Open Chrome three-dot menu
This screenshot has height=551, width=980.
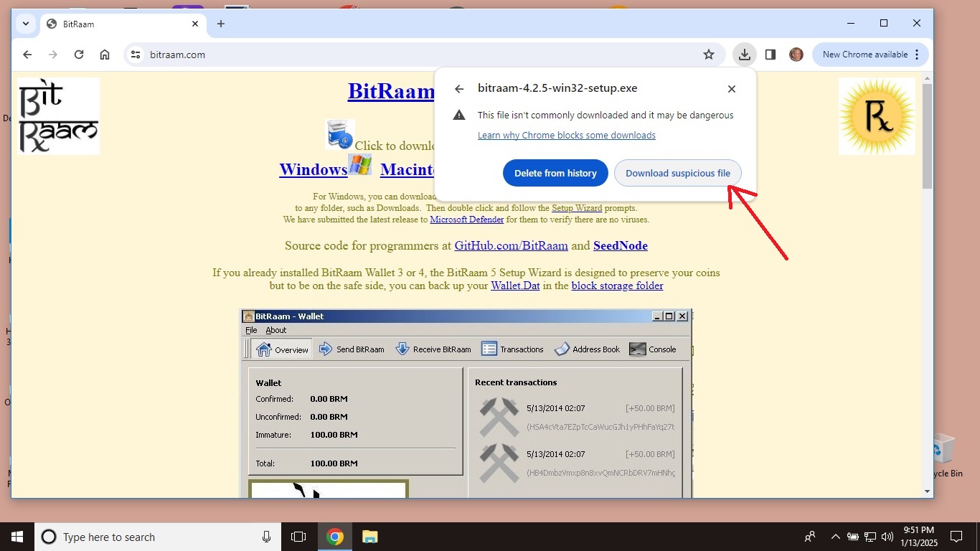(x=917, y=55)
